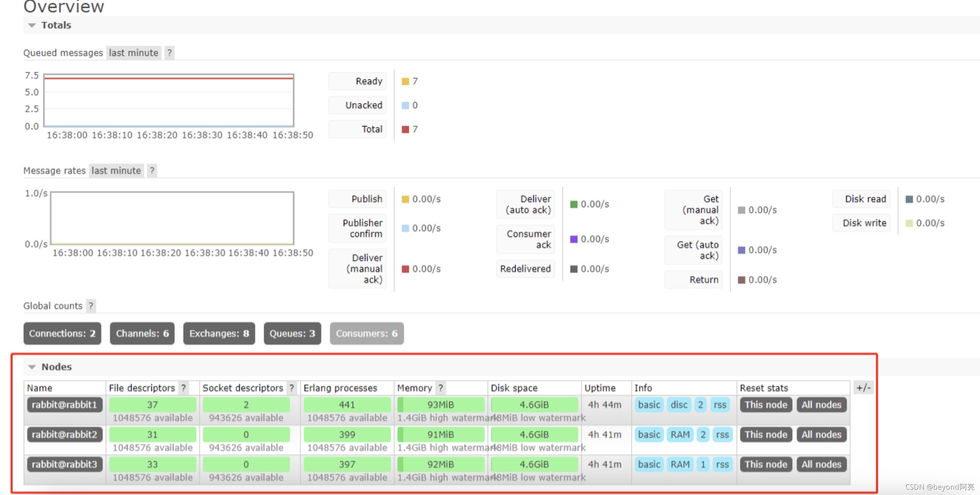Click the red Deliver (manual ack) swatch

[x=405, y=269]
